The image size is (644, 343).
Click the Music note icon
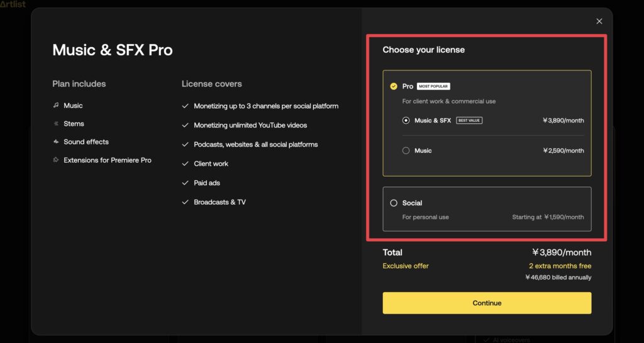point(56,106)
